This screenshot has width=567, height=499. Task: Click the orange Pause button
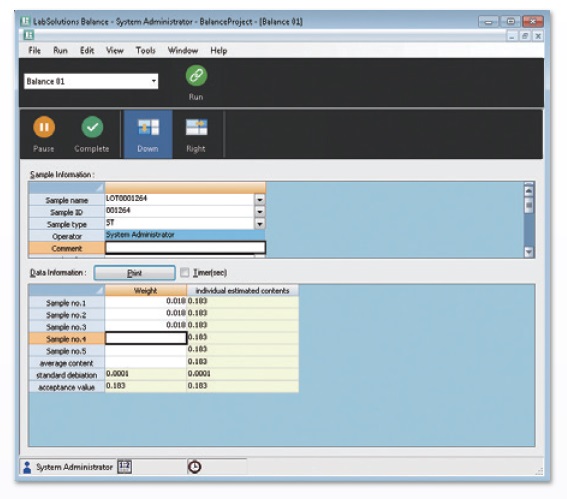pyautogui.click(x=44, y=127)
